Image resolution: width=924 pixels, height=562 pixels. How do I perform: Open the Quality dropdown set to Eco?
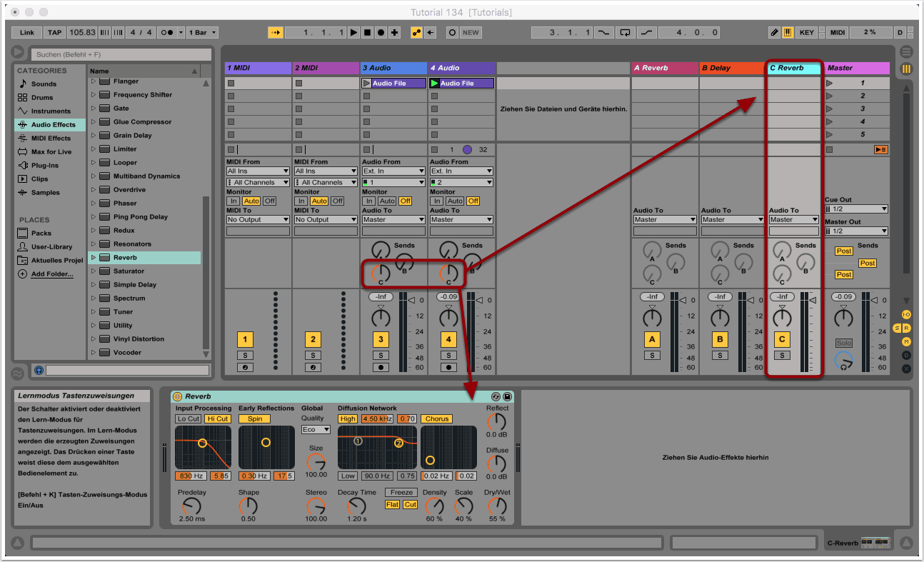[x=316, y=430]
